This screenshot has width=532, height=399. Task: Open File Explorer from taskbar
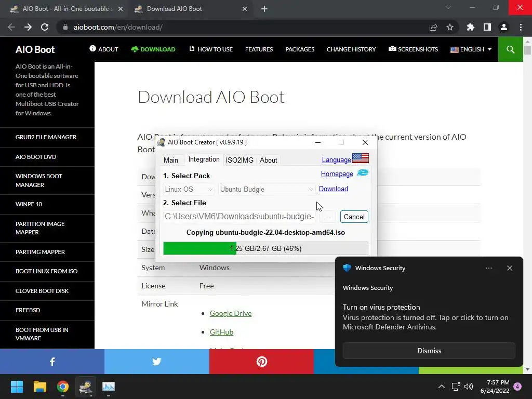pyautogui.click(x=39, y=387)
